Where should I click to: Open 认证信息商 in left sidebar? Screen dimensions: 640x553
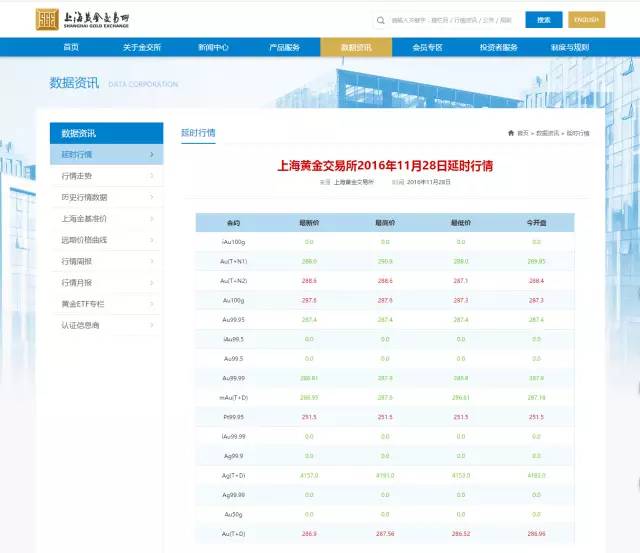tap(107, 325)
